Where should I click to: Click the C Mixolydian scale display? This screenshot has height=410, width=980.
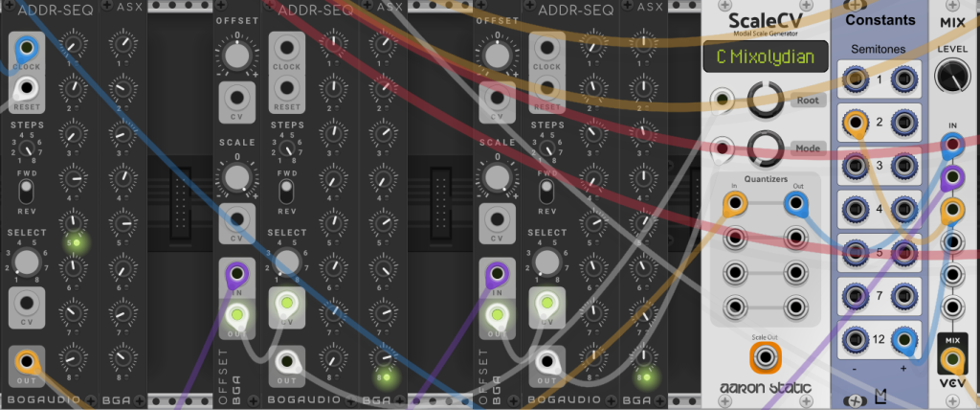coord(765,57)
